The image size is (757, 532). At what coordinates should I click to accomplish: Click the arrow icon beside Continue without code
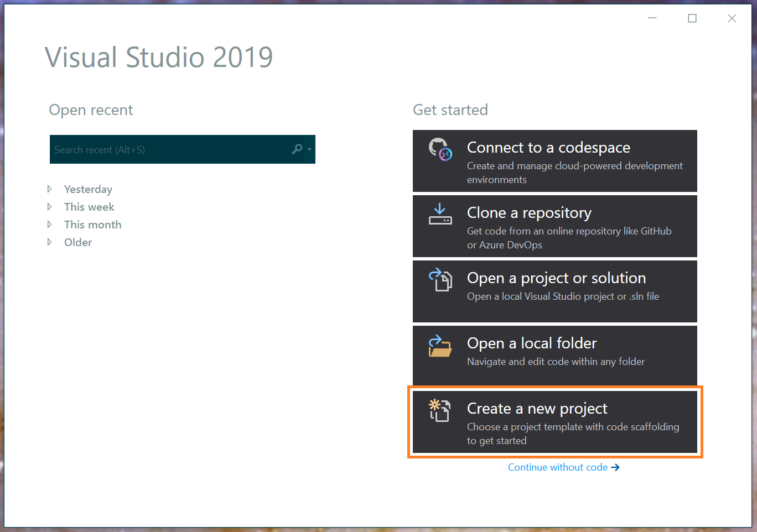point(615,467)
